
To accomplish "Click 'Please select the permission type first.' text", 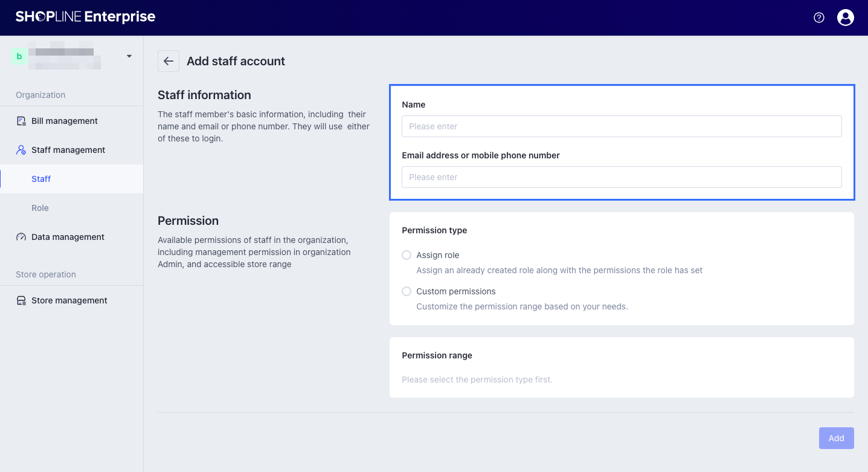I will coord(477,380).
